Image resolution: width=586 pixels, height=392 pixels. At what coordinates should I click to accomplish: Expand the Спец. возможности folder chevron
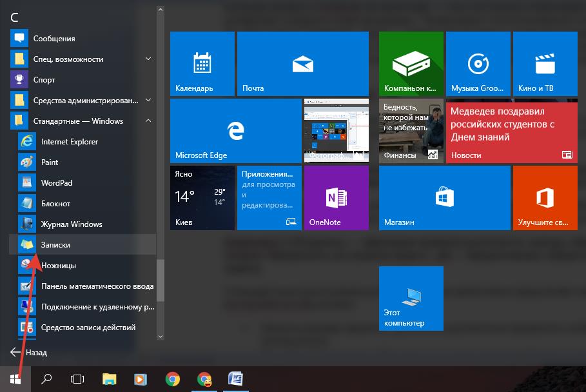[x=148, y=59]
